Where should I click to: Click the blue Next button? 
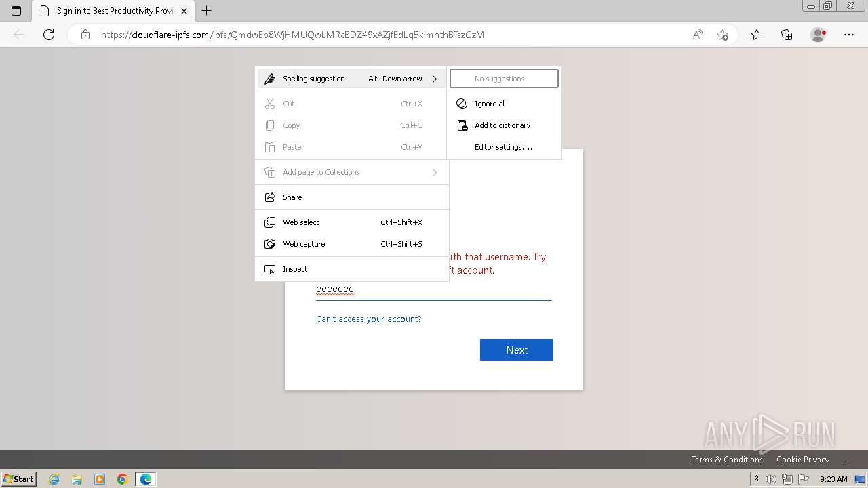point(517,350)
